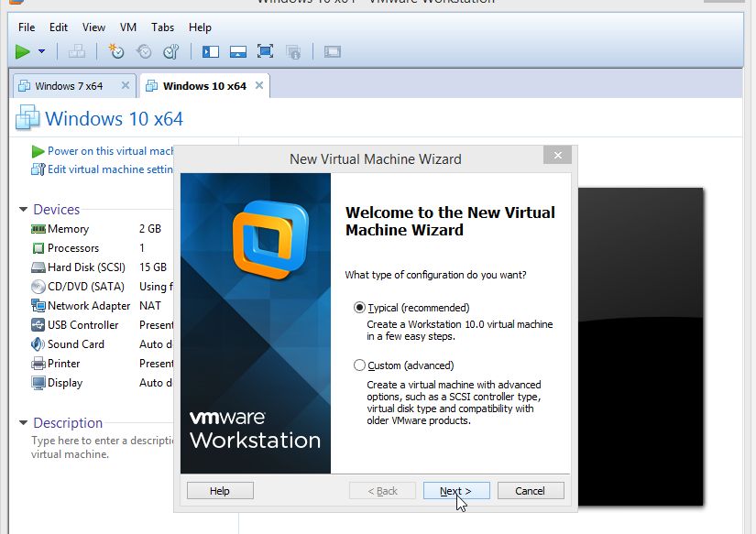Select the CD/DVD (SATA) device
This screenshot has height=534, width=756.
point(101,287)
